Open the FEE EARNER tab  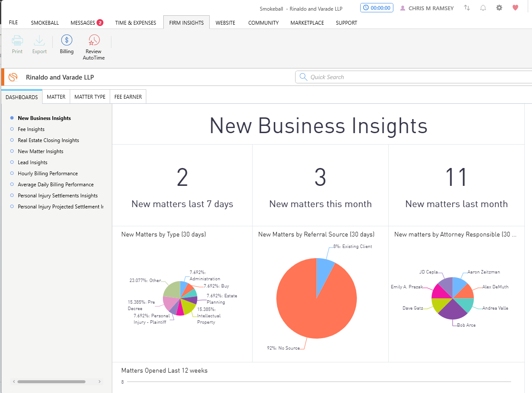128,97
